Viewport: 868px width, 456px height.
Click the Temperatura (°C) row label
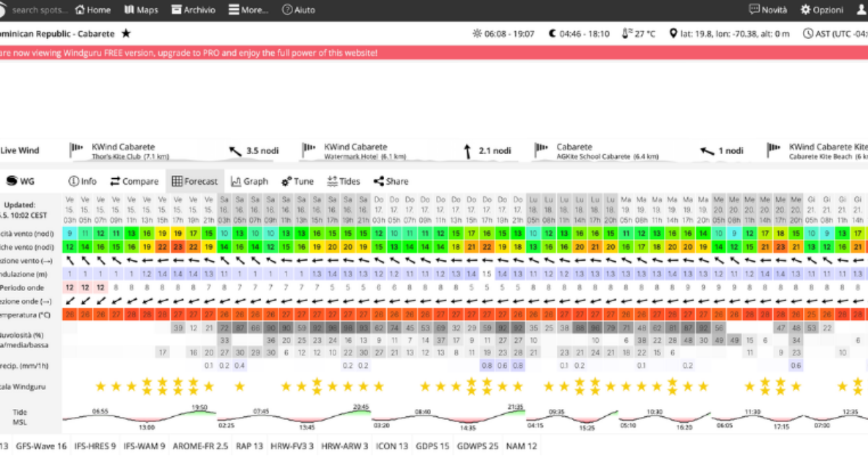(25, 315)
